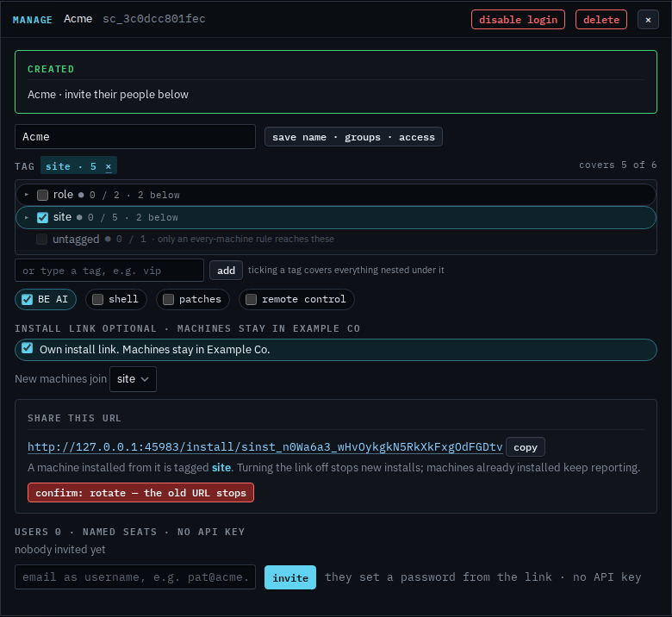
Task: Click the sc_3c0dcc801fec ID text
Action: point(154,19)
